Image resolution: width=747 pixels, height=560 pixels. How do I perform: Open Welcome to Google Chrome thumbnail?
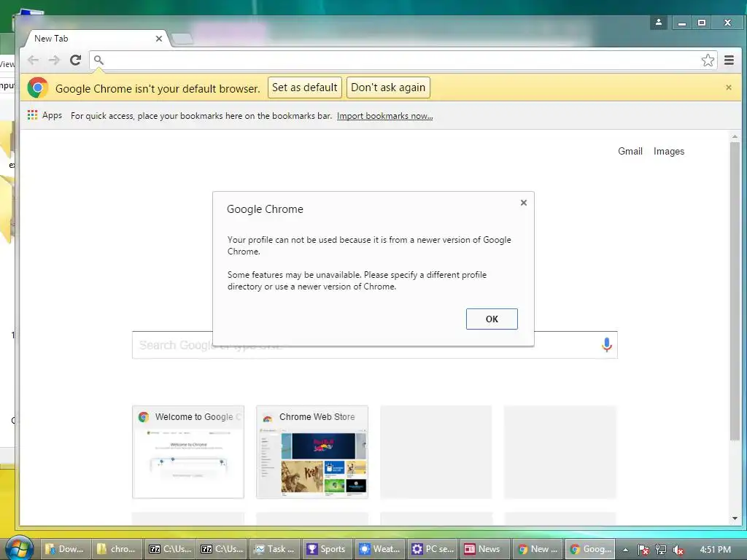click(x=188, y=452)
